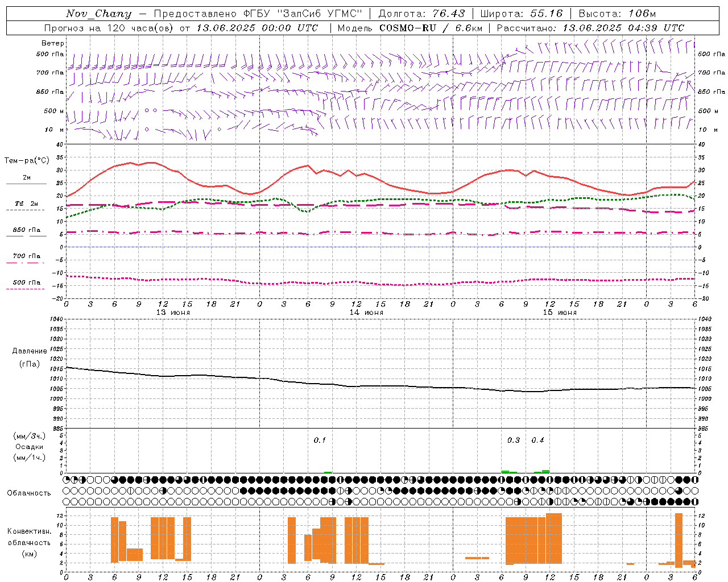
Task: Click the 850 гПа temperature legend entry
Action: pos(27,230)
